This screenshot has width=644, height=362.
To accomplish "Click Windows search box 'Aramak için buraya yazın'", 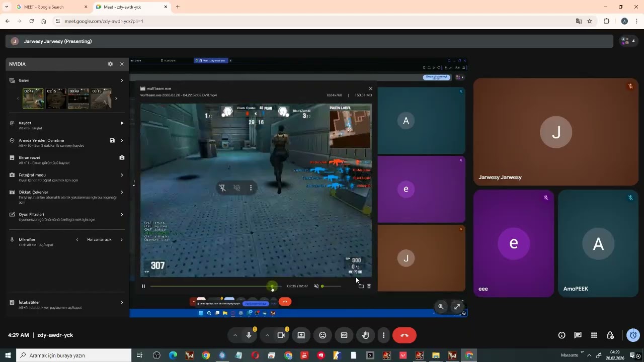I will (74, 355).
